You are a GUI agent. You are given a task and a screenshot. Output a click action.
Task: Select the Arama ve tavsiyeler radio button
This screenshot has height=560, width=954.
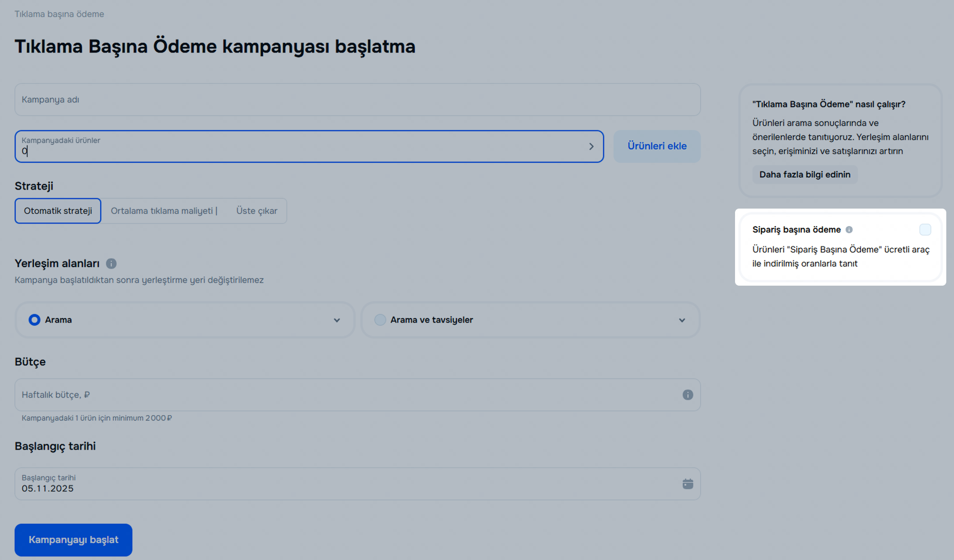click(x=380, y=320)
